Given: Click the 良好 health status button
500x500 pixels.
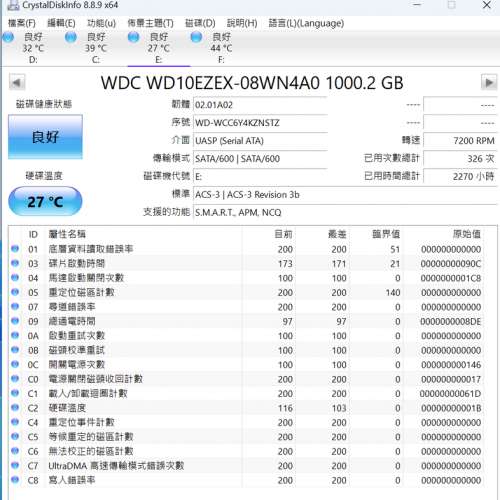Looking at the screenshot, I should tap(45, 137).
